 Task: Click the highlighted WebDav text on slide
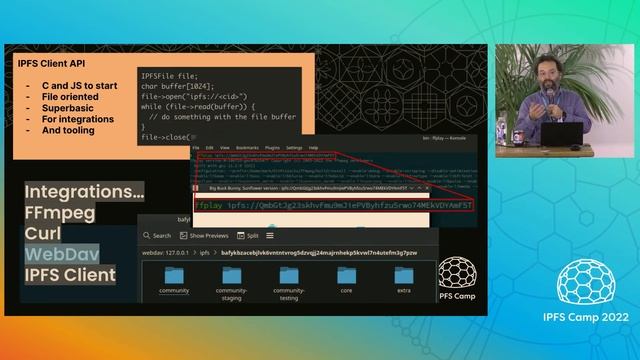coord(62,254)
